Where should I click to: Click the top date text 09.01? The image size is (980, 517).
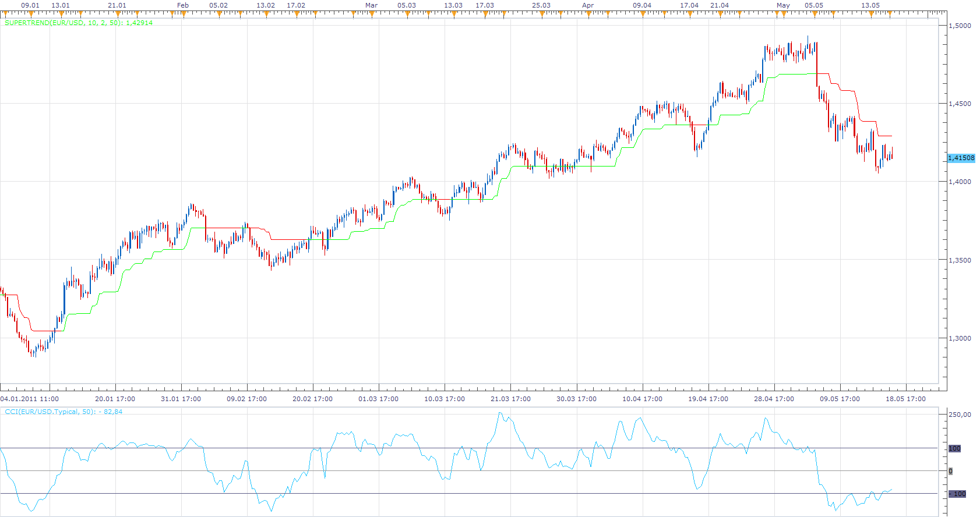pyautogui.click(x=30, y=5)
